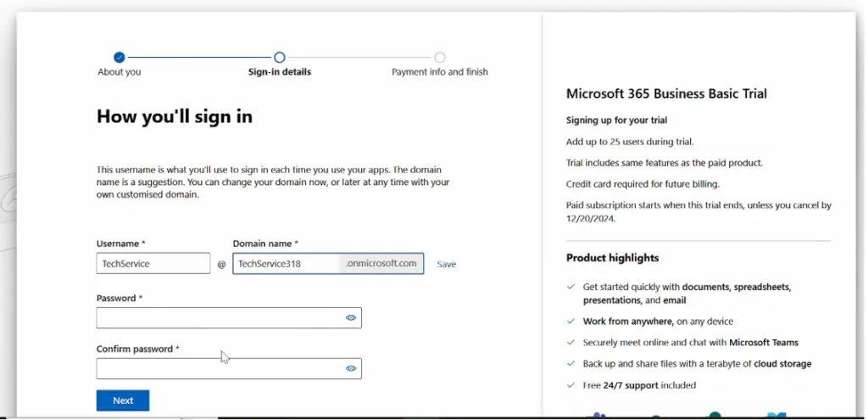The image size is (868, 420).
Task: Focus the Confirm password input box
Action: click(229, 368)
